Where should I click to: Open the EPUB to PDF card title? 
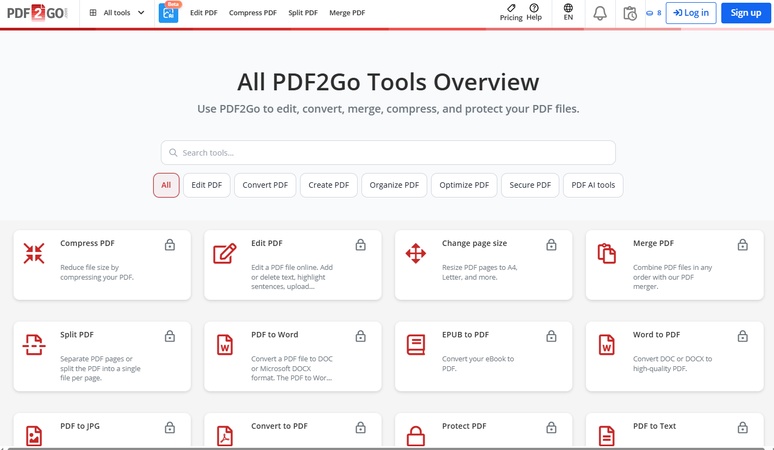(465, 335)
